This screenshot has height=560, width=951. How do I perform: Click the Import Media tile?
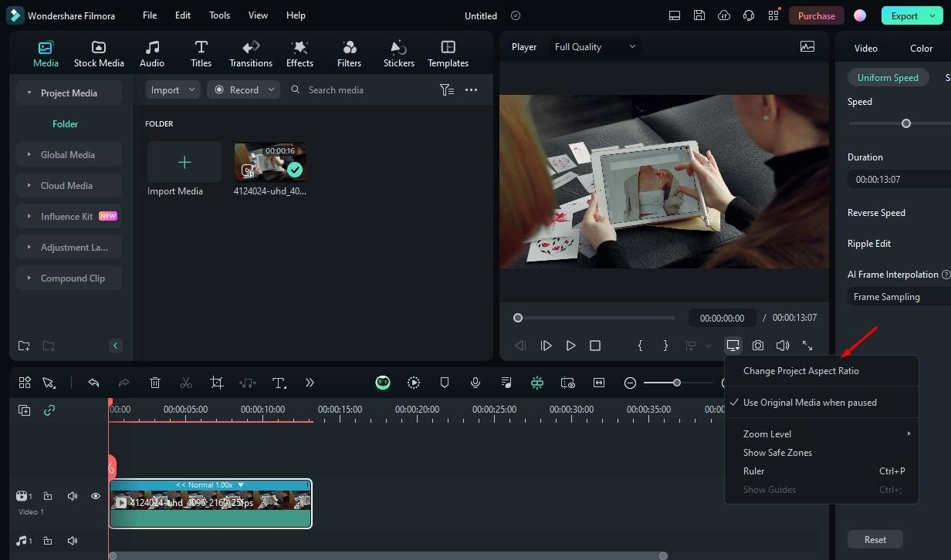click(x=184, y=162)
